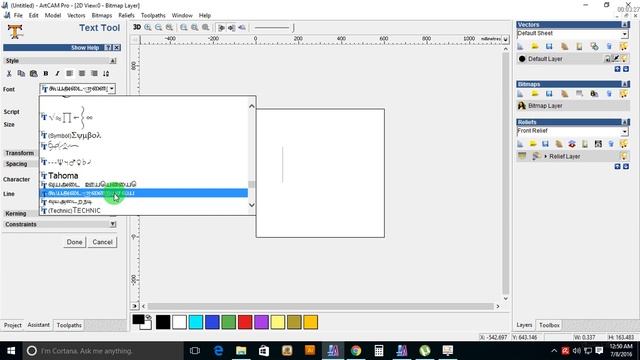
Task: Click the Copy icon in Style section
Action: click(21, 73)
